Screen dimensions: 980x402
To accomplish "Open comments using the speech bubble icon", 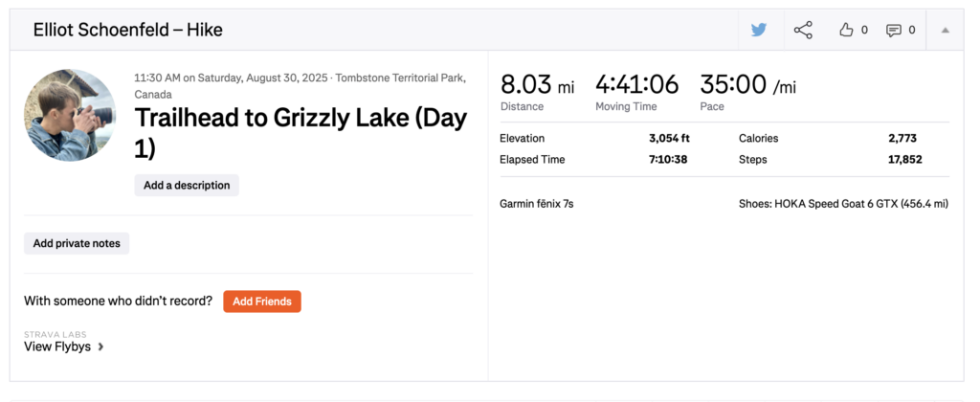I will [894, 30].
